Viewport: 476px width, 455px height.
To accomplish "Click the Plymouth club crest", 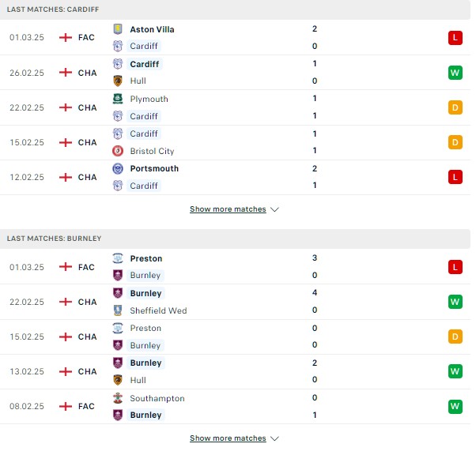I will tap(118, 99).
